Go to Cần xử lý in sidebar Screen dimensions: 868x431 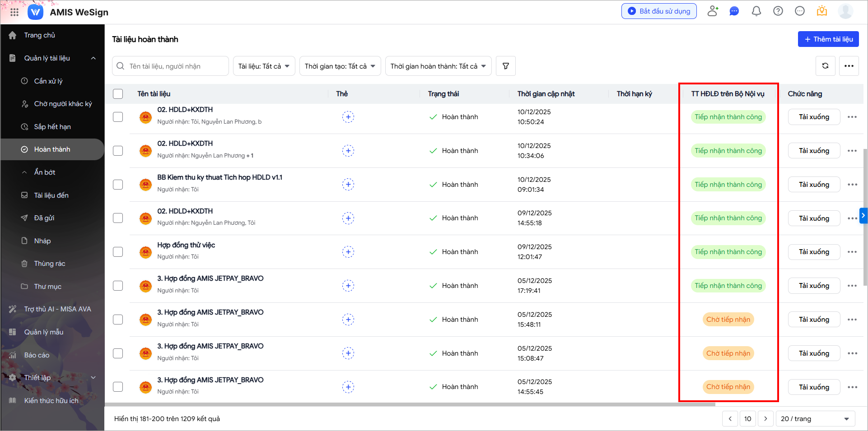[x=48, y=81]
